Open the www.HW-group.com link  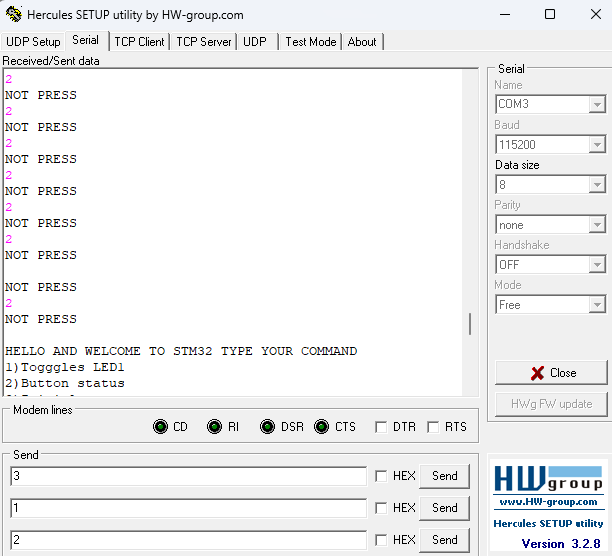548,502
